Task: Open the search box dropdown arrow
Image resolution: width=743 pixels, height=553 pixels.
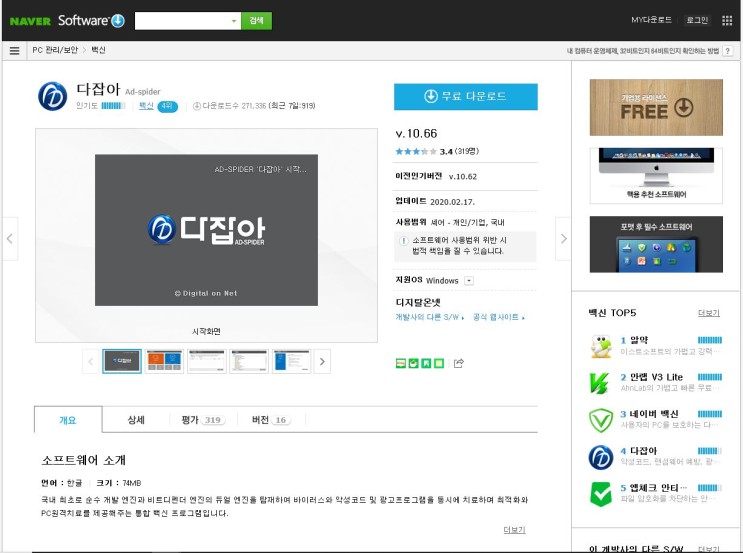Action: tap(234, 21)
